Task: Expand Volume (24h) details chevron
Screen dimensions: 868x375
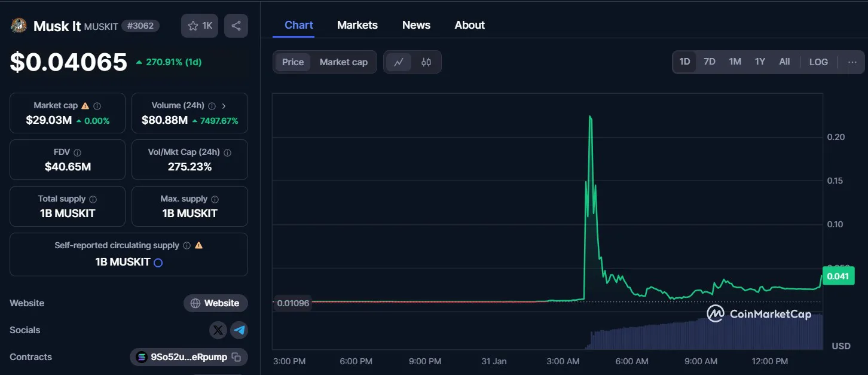Action: tap(224, 106)
